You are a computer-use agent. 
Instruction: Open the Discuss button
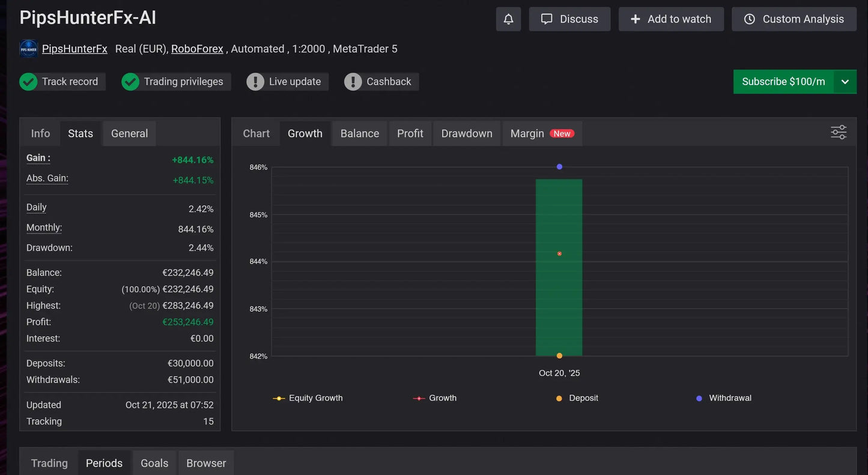coord(569,19)
